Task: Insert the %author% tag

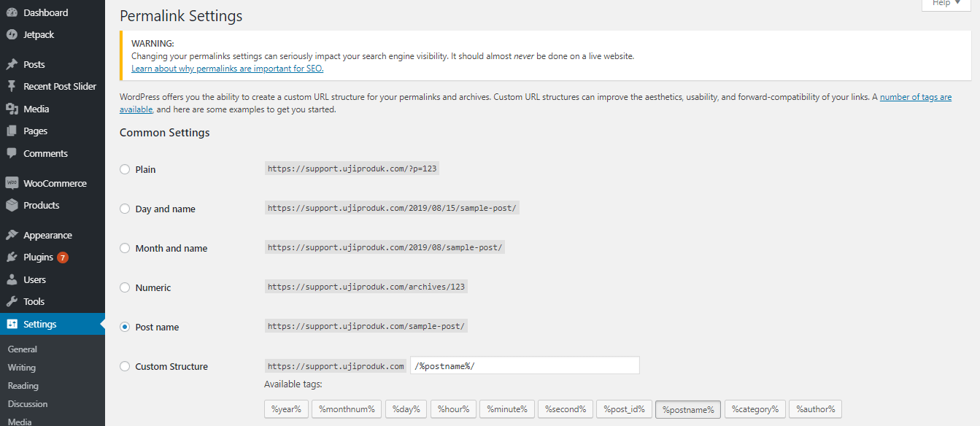Action: point(815,409)
